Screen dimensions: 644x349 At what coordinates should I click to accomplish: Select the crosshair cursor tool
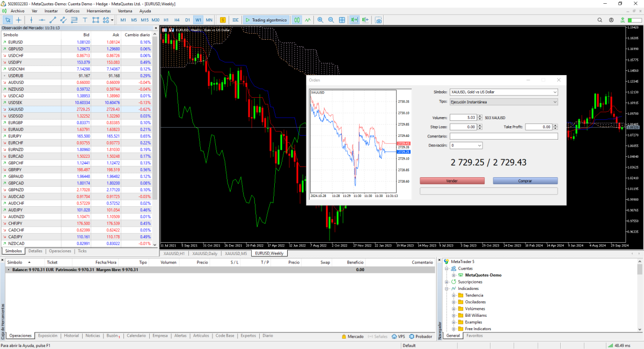tap(19, 20)
